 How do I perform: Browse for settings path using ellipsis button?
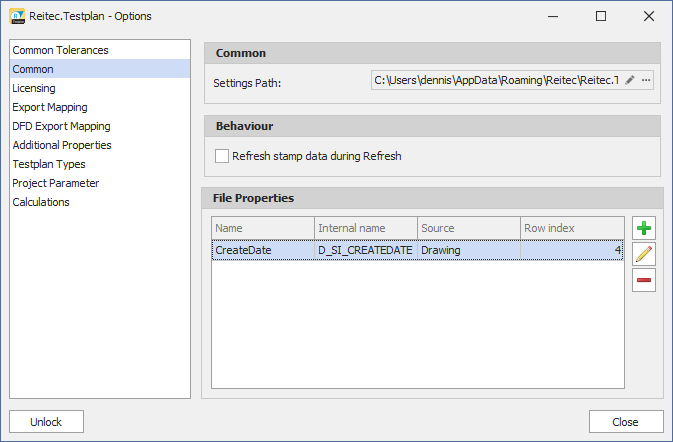tap(646, 80)
